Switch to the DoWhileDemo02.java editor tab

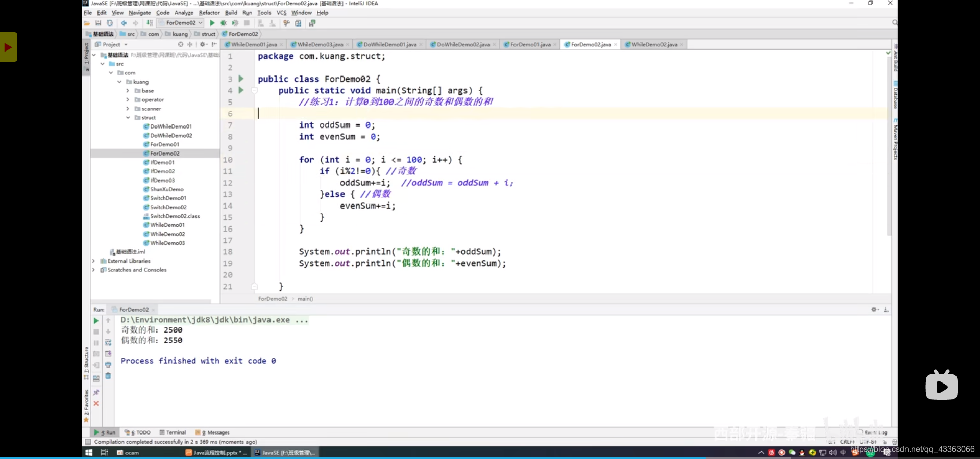[463, 45]
